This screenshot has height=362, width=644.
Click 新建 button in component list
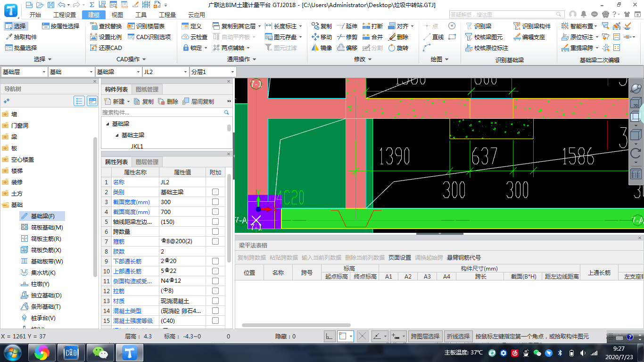pyautogui.click(x=116, y=101)
